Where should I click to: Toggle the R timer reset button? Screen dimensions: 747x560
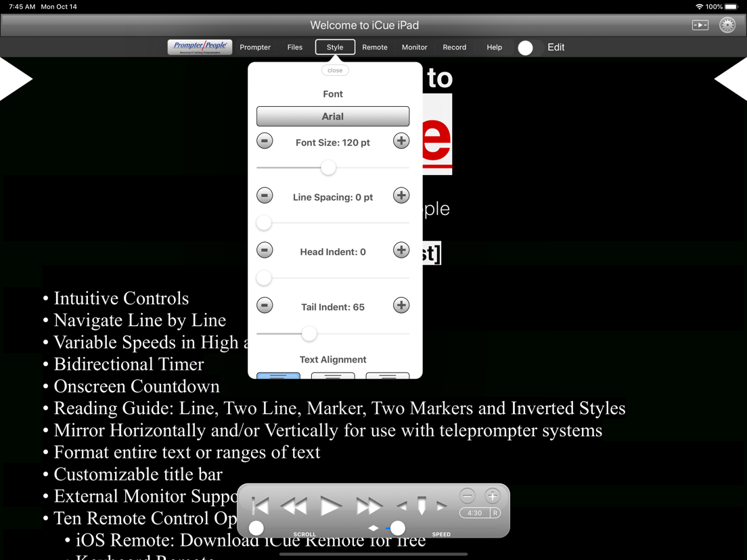[495, 513]
